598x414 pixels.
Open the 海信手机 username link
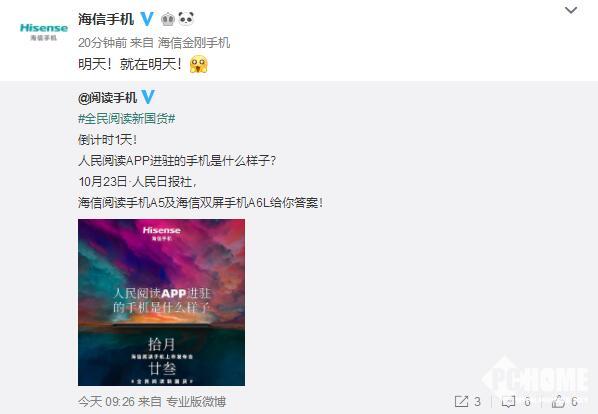tap(106, 19)
